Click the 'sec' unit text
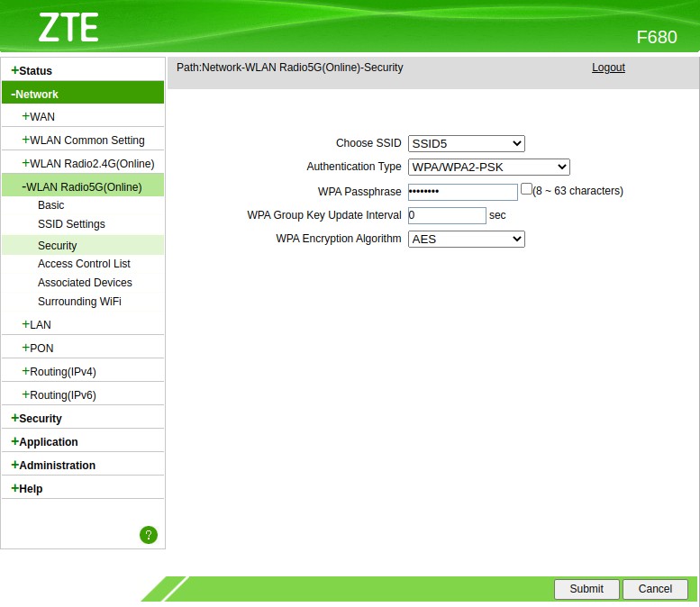700x607 pixels. 497,215
